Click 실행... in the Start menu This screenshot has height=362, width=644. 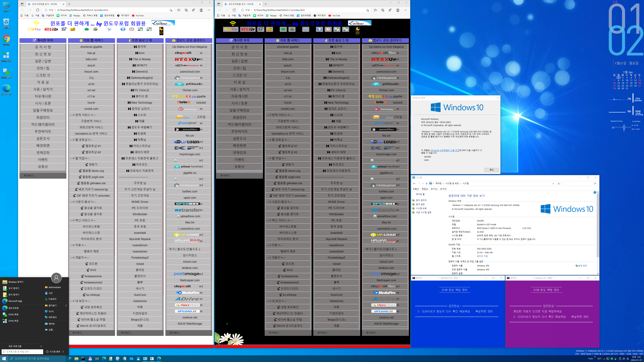click(x=51, y=329)
